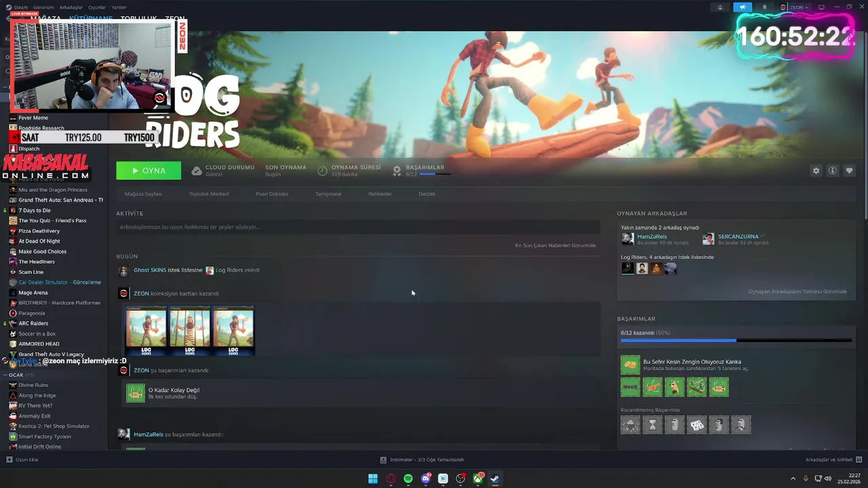Click achievements progress bar in header
Viewport: 868px width, 488px height.
click(x=435, y=174)
